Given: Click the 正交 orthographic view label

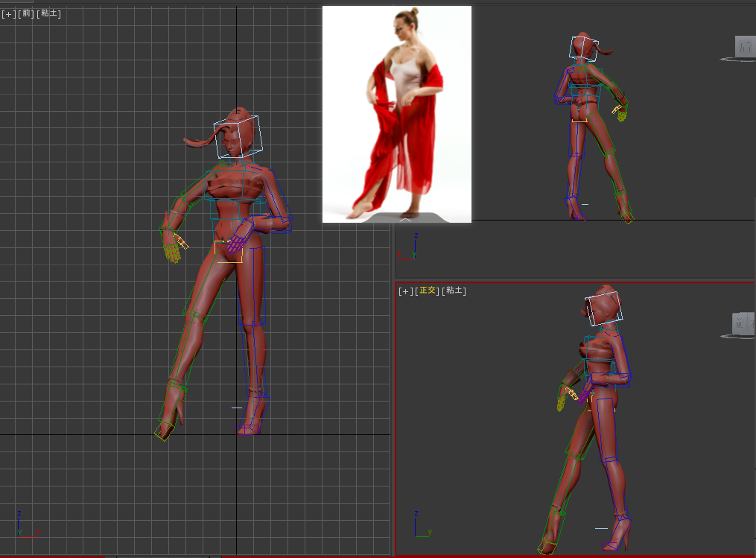Looking at the screenshot, I should click(x=428, y=291).
